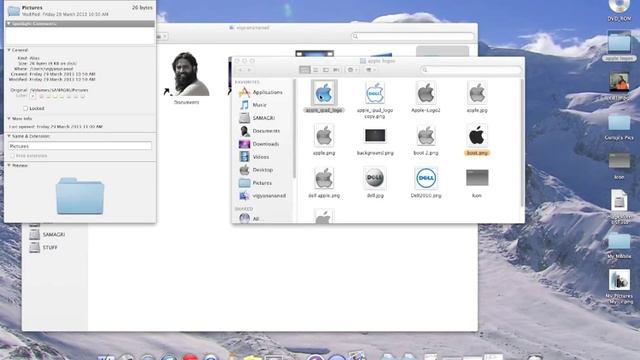
Task: Switch Finder to column view
Action: click(326, 70)
